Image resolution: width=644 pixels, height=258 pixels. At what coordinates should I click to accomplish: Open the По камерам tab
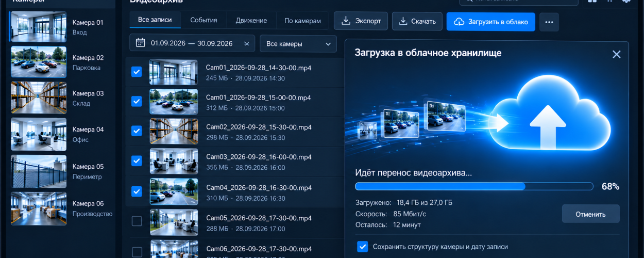pyautogui.click(x=302, y=21)
